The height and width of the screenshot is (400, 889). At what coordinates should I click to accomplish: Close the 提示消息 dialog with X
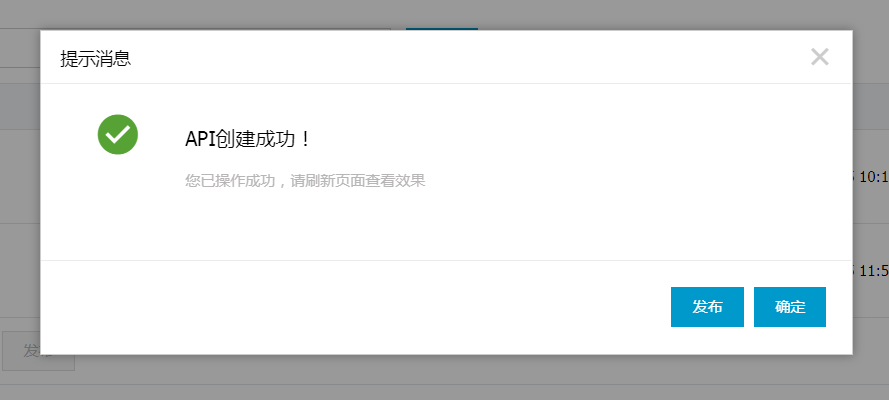tap(820, 57)
